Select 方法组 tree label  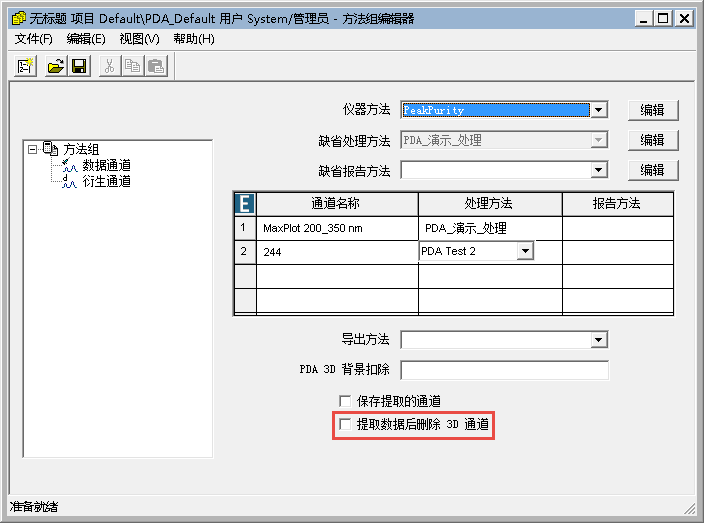81,149
